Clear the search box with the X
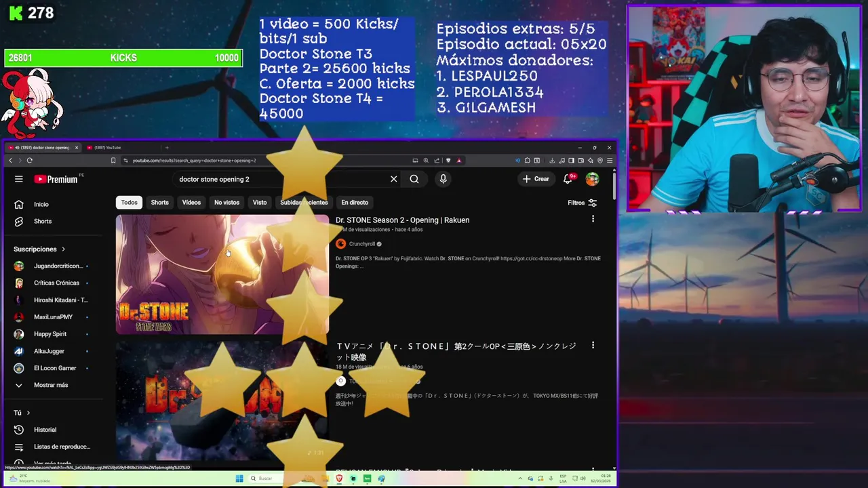This screenshot has width=868, height=488. 393,179
